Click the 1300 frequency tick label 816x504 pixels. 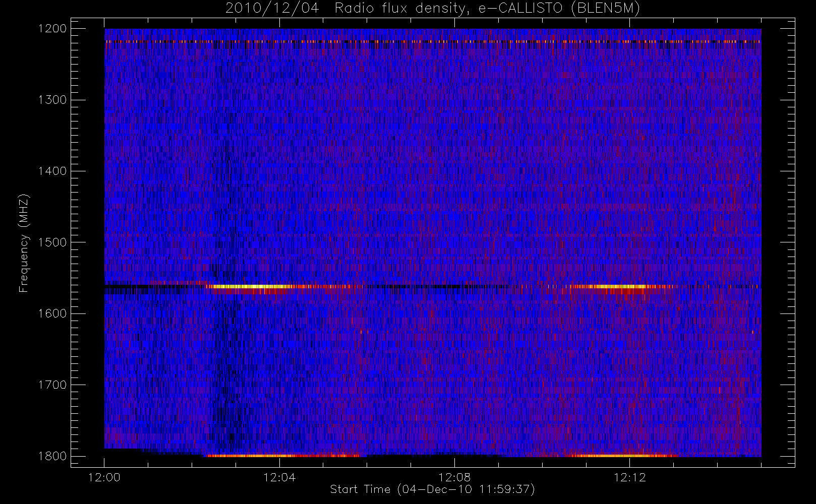click(x=52, y=100)
